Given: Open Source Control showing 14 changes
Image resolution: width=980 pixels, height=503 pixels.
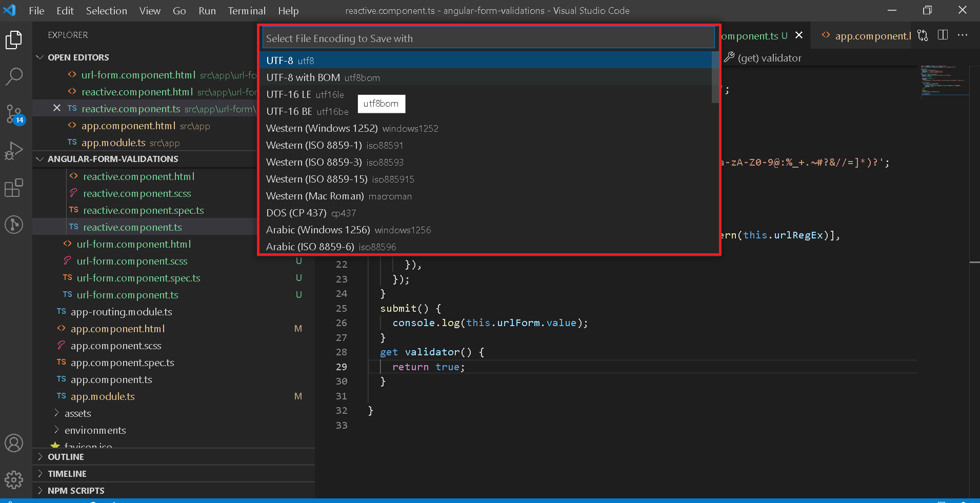Looking at the screenshot, I should tap(14, 114).
